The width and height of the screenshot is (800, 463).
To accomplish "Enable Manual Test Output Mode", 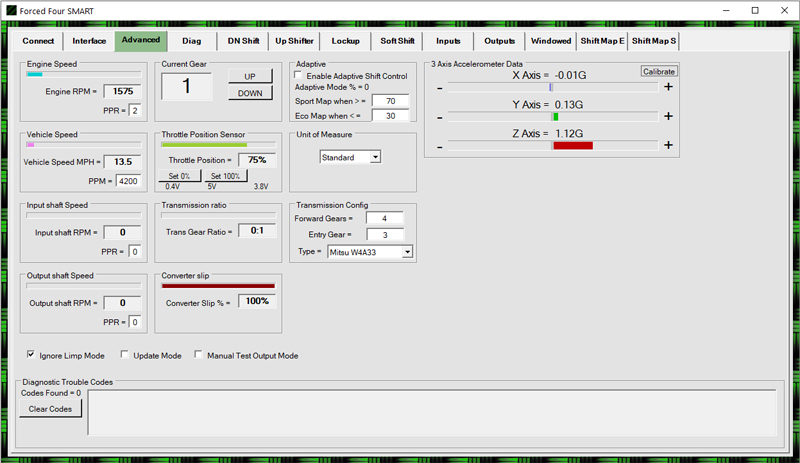I will [199, 355].
